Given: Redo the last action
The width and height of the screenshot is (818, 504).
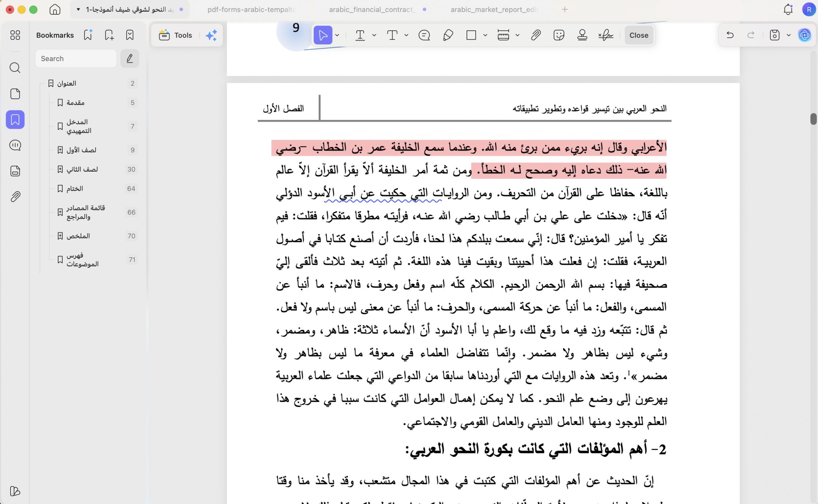Looking at the screenshot, I should click(x=751, y=35).
